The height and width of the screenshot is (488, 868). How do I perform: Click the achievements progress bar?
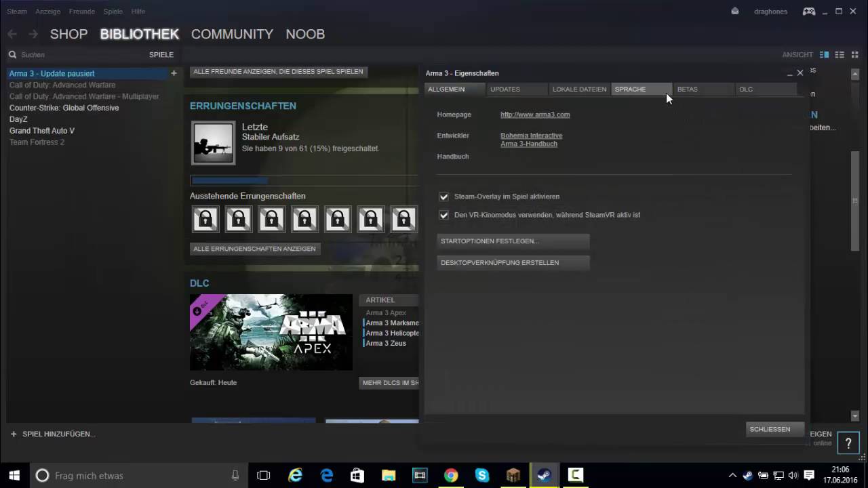[x=304, y=180]
